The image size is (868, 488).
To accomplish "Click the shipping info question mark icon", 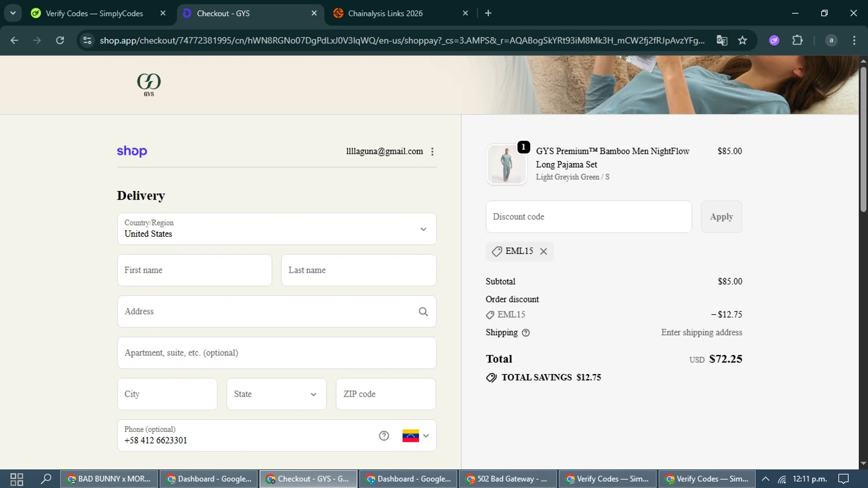I will 525,333.
